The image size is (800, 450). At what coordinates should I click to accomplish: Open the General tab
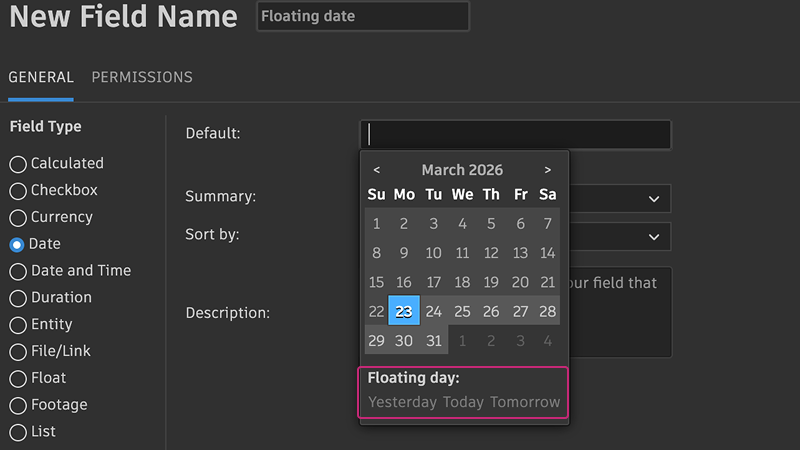click(41, 77)
